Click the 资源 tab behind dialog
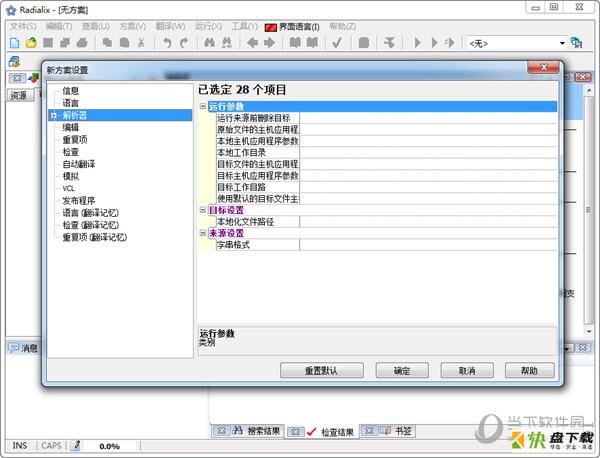Viewport: 600px width, 458px height. point(19,95)
